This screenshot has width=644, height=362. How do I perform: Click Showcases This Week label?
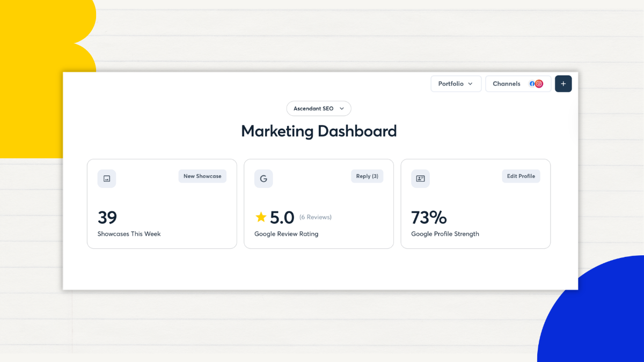(129, 234)
